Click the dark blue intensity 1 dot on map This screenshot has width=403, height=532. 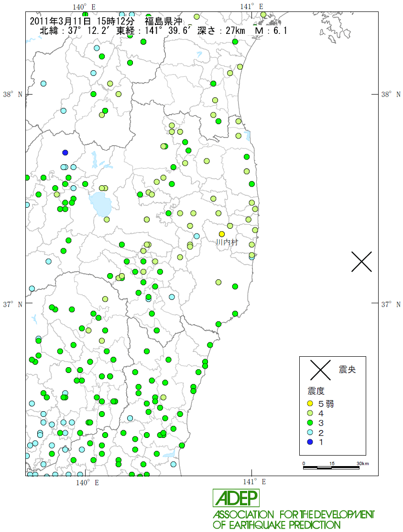click(x=65, y=153)
